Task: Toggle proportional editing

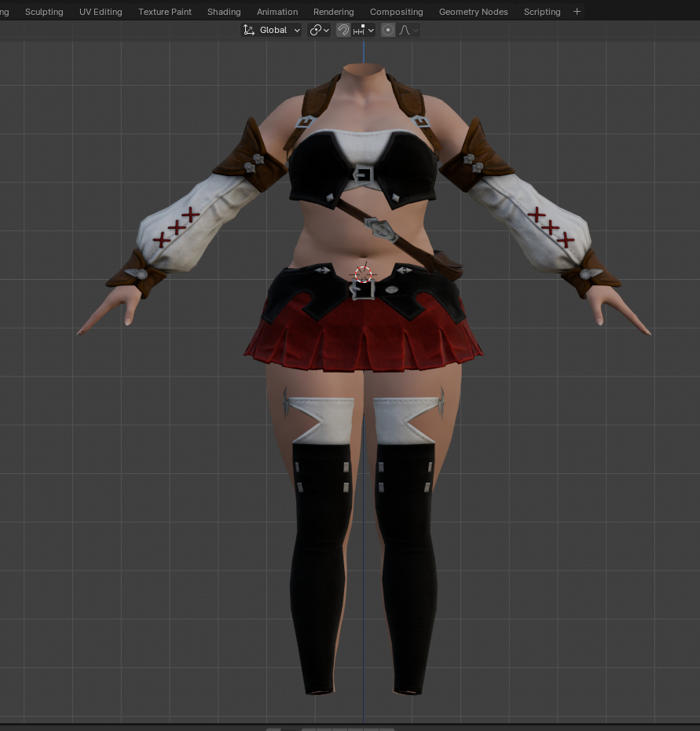Action: [x=388, y=30]
